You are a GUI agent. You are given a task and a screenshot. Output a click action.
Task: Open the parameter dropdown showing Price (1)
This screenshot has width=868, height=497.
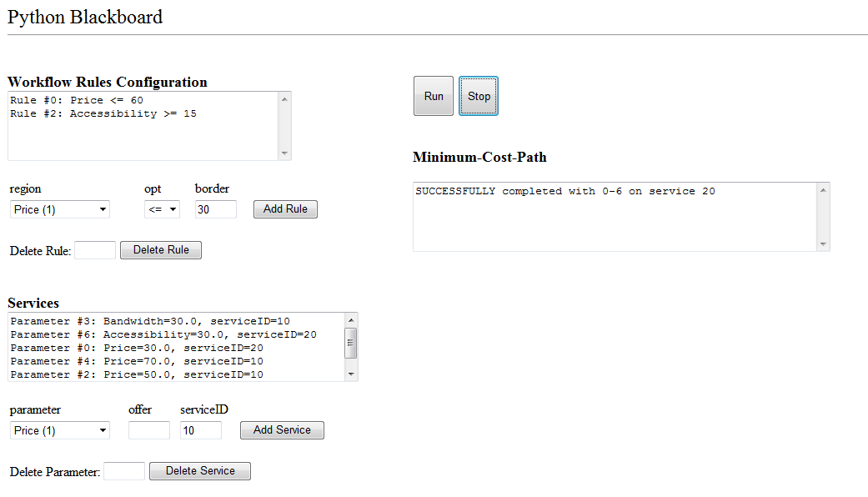(60, 430)
